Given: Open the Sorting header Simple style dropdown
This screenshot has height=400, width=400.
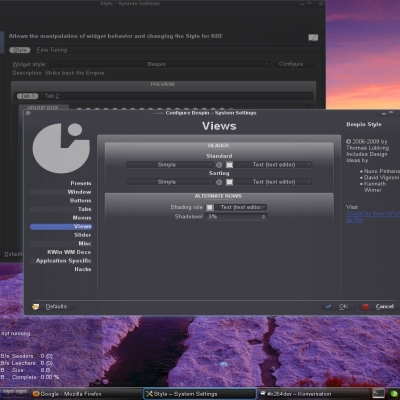Looking at the screenshot, I should tap(170, 182).
